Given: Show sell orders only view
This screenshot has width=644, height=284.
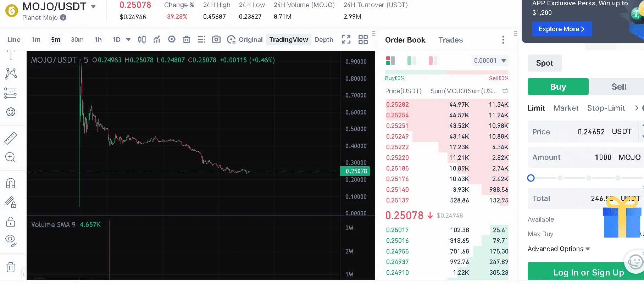Looking at the screenshot, I should point(433,61).
